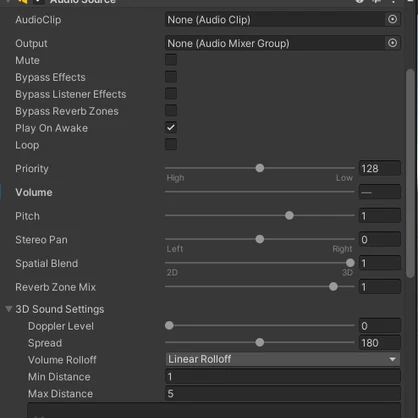
Task: Click the Pitch property label
Action: pos(27,216)
